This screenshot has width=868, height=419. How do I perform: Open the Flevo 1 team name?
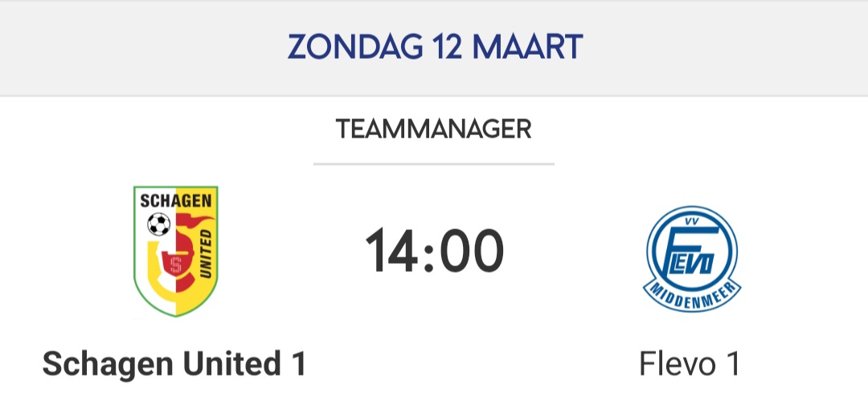click(690, 364)
